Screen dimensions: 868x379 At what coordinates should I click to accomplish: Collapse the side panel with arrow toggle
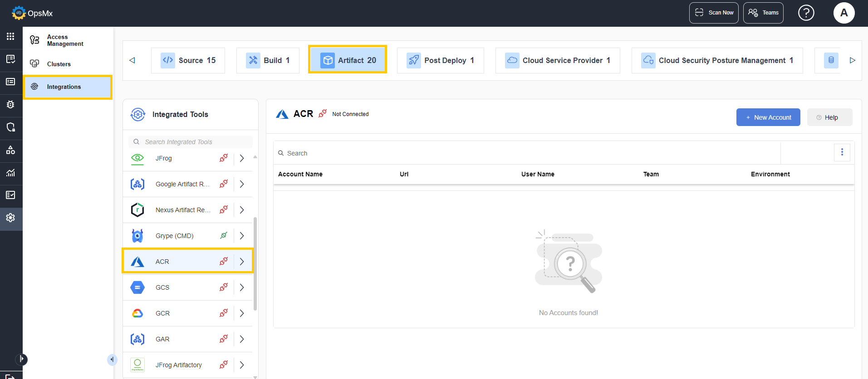[112, 360]
